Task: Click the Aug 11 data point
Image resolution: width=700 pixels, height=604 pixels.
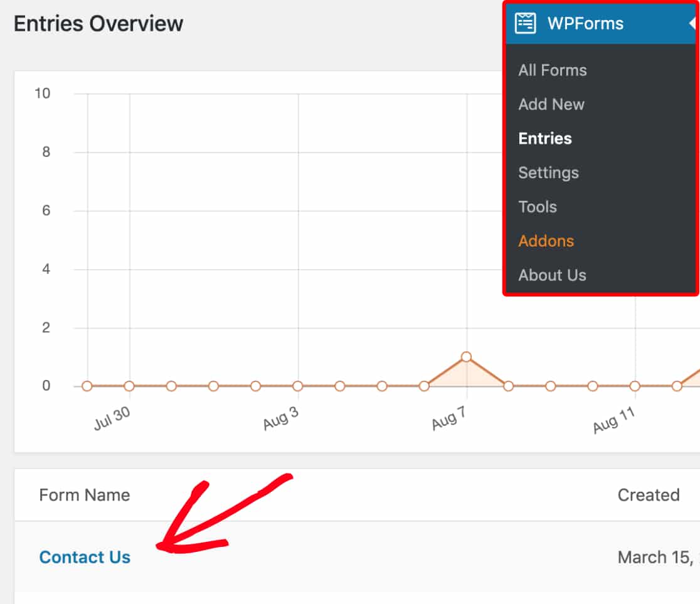Action: pos(635,386)
